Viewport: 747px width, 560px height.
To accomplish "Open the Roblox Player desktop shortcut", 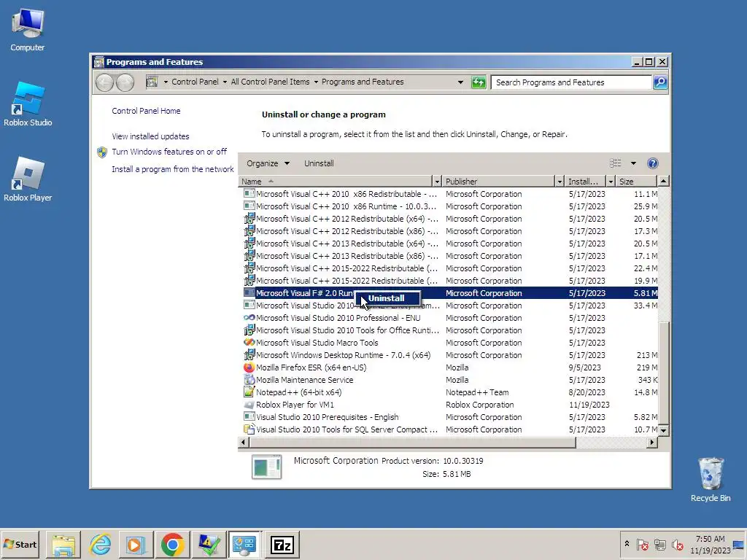I will pyautogui.click(x=28, y=179).
